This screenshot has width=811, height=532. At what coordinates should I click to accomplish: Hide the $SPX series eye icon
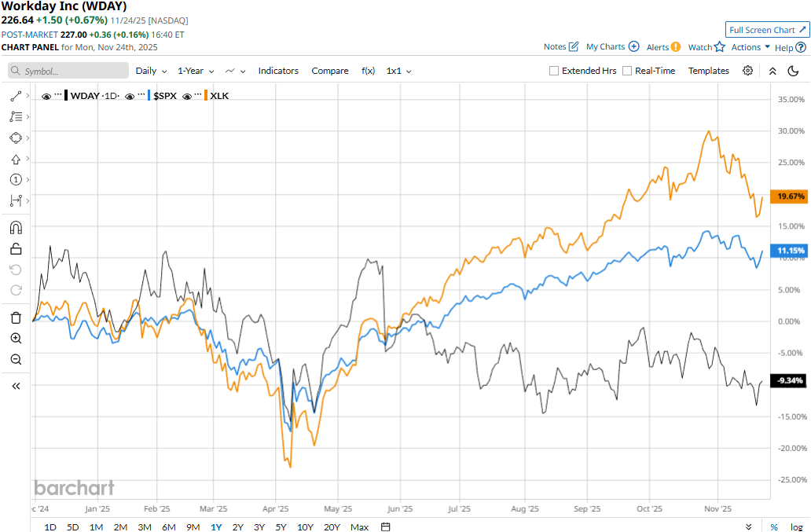click(130, 97)
